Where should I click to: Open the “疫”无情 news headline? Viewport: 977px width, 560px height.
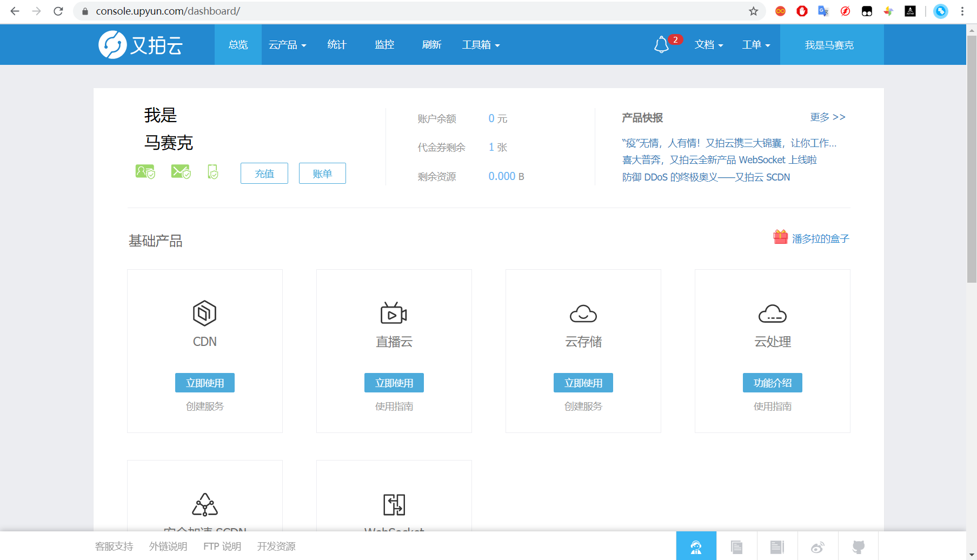click(729, 143)
